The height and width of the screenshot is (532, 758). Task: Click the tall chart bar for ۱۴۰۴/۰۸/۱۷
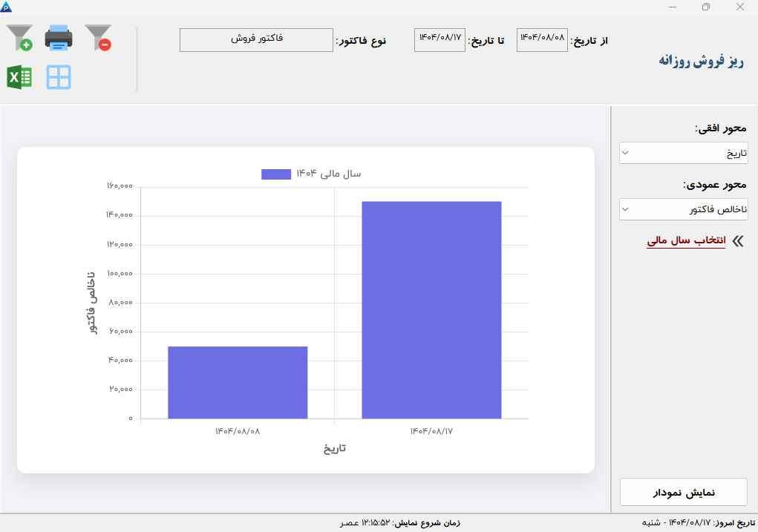coord(431,309)
